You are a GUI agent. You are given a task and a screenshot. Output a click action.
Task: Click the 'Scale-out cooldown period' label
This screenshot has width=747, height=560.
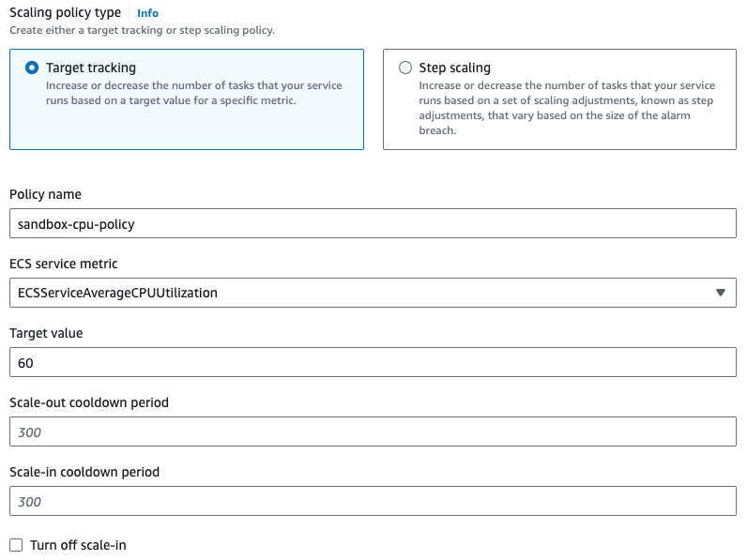coord(89,402)
